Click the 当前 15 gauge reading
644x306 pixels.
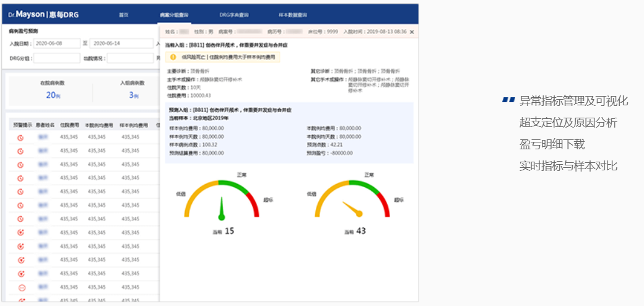coord(224,231)
